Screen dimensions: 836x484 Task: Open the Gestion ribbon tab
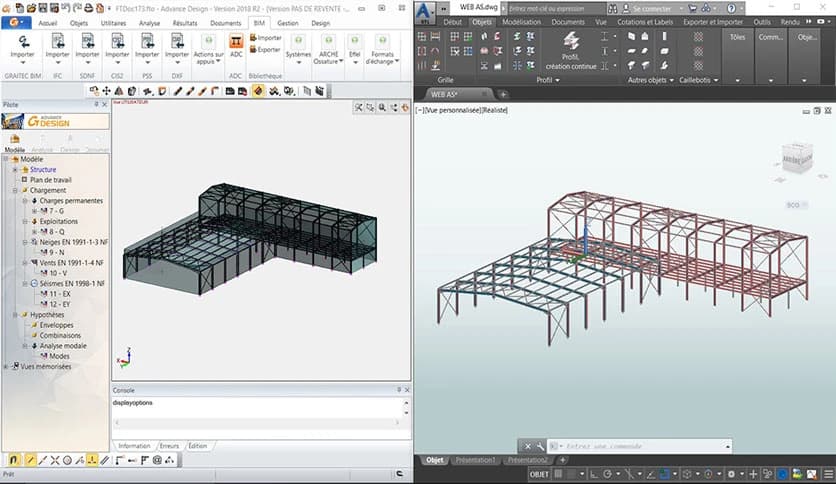[288, 23]
